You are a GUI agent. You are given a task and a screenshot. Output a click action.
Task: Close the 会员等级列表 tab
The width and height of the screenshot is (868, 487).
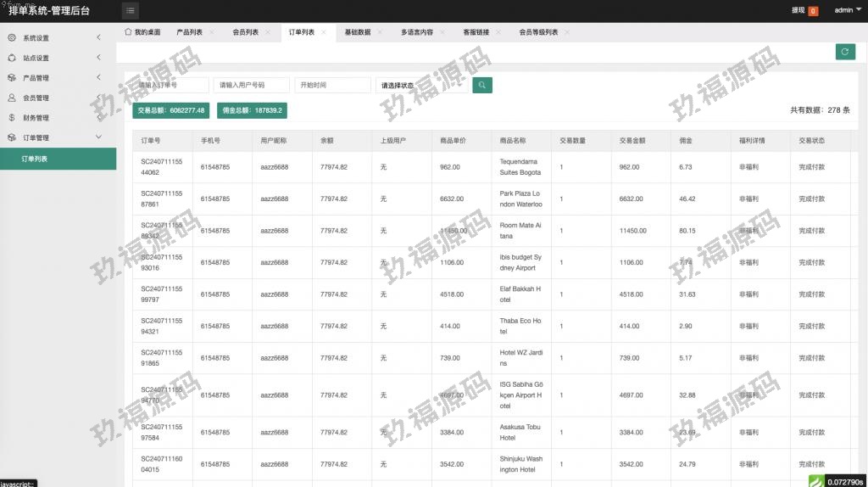point(567,32)
